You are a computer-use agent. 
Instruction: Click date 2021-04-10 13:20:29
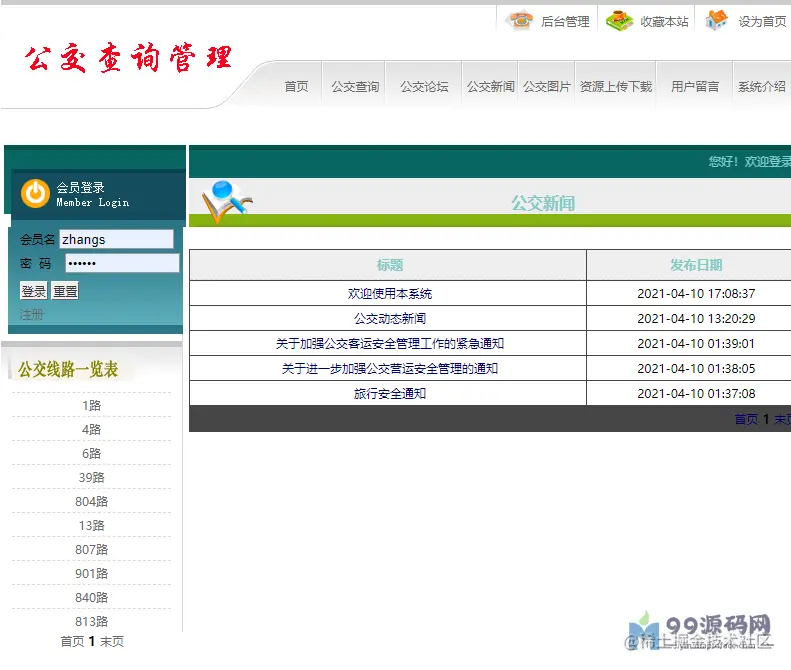tap(696, 319)
